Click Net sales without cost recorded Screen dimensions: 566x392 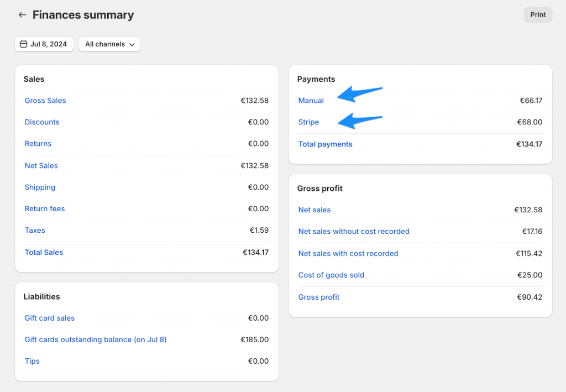tap(354, 232)
